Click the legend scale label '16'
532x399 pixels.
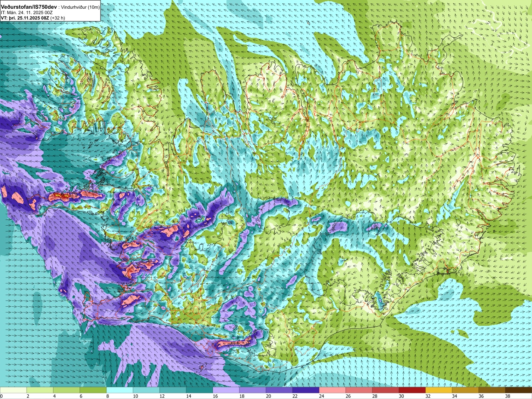point(215,397)
